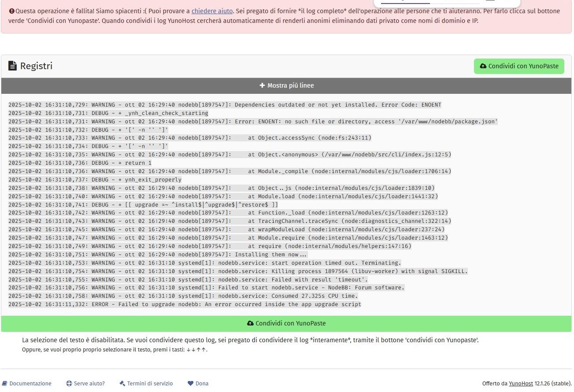574x392 pixels.
Task: Click the cloud icon in bottom green bar
Action: pyautogui.click(x=250, y=323)
